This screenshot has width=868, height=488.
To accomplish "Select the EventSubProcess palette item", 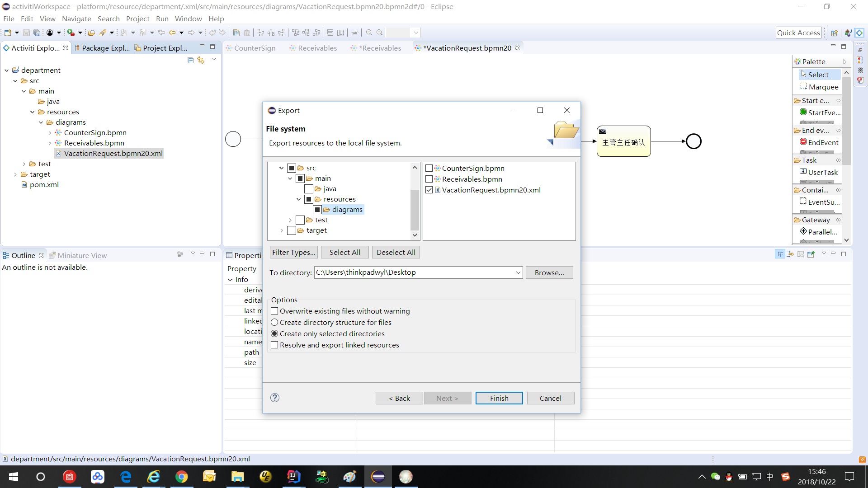I will coord(819,202).
